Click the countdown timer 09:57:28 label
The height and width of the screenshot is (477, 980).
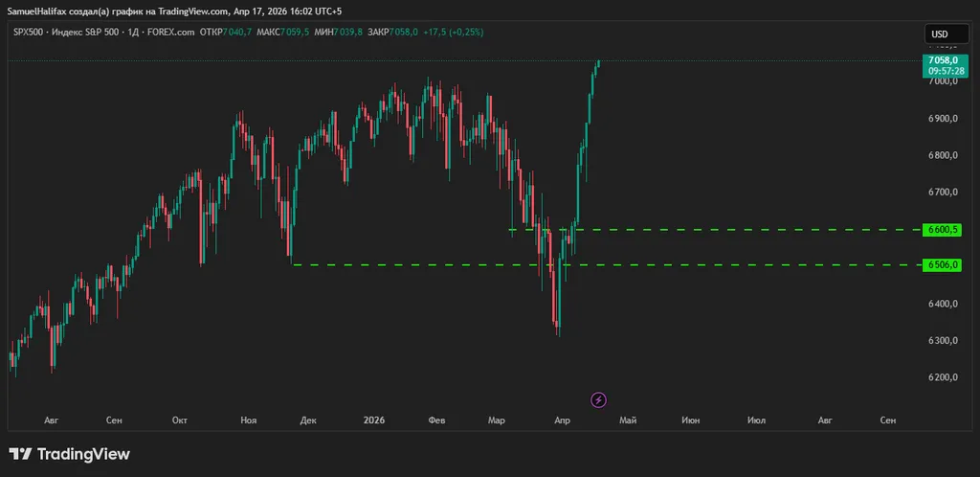click(944, 71)
